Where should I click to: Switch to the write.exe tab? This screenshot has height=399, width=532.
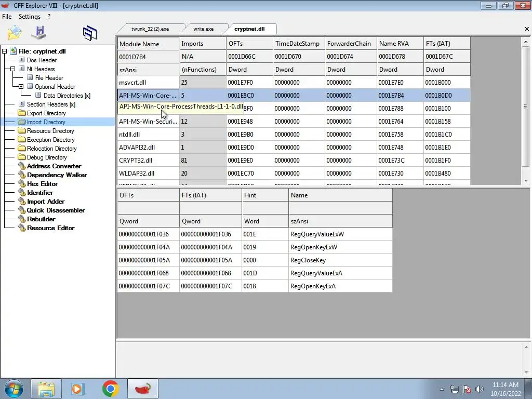(204, 29)
